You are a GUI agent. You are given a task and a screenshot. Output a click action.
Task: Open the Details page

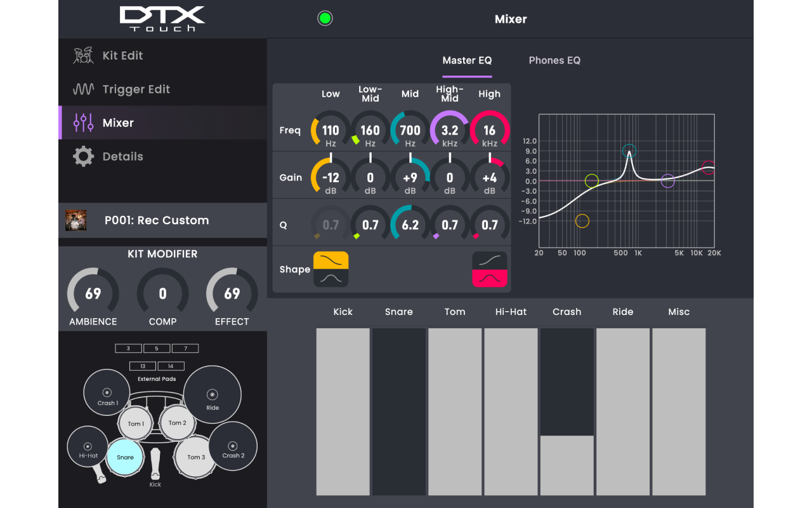[x=162, y=156]
